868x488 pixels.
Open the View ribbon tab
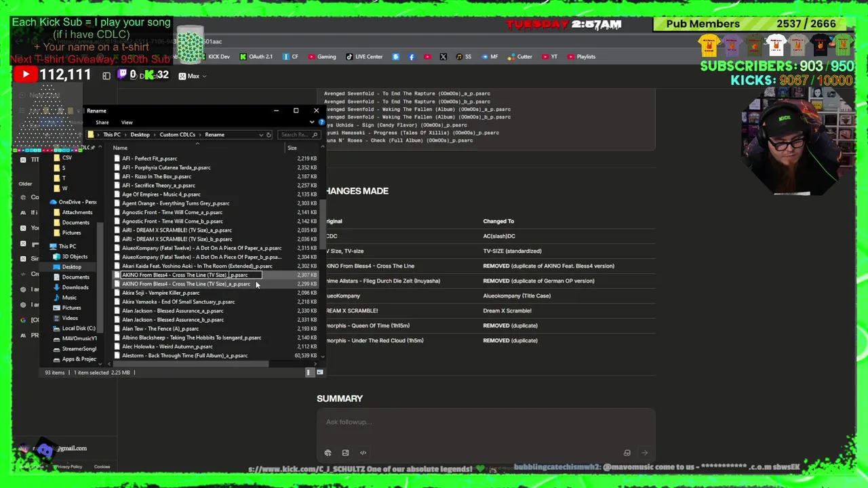click(x=127, y=123)
